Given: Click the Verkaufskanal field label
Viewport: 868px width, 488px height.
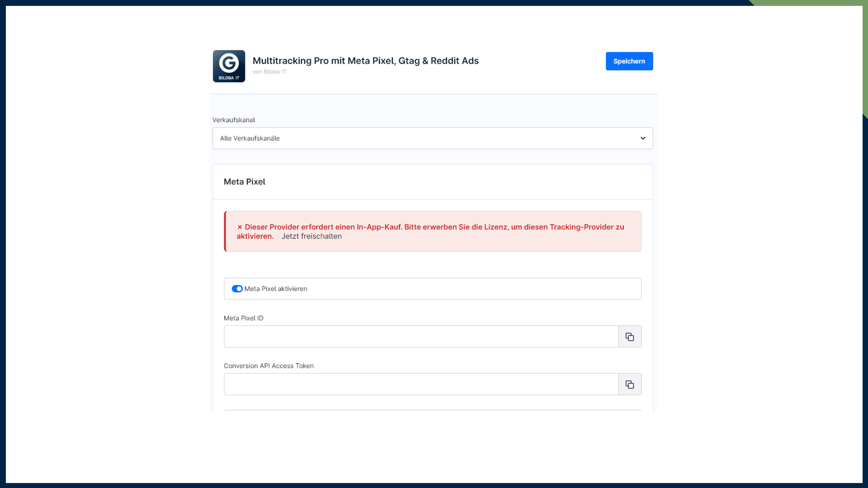Looking at the screenshot, I should 234,120.
